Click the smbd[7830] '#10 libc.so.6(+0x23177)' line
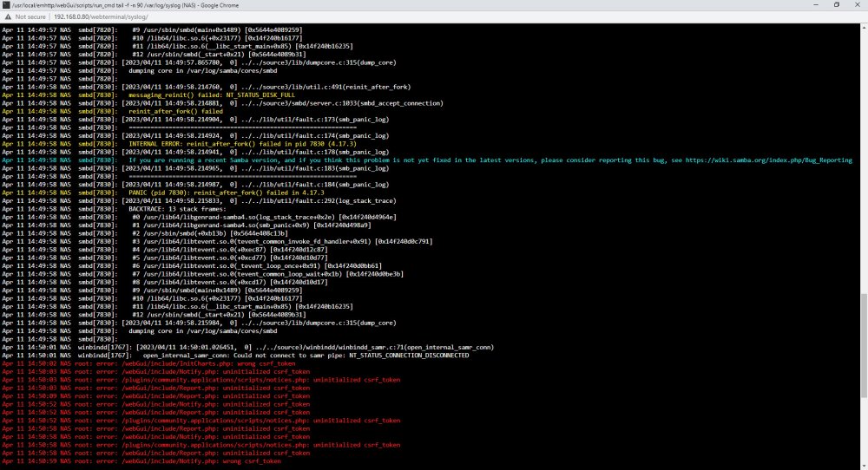Screen dimensions: 868x470 (x=152, y=298)
